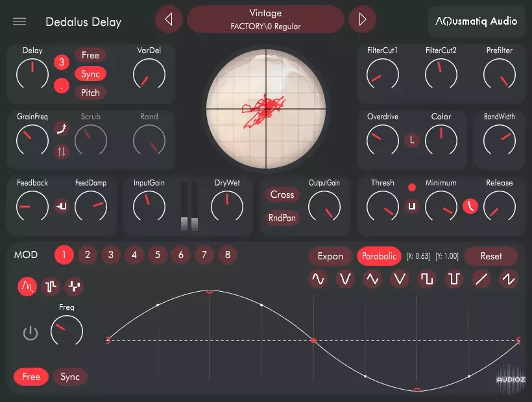Click the Overdrive knob

(382, 140)
